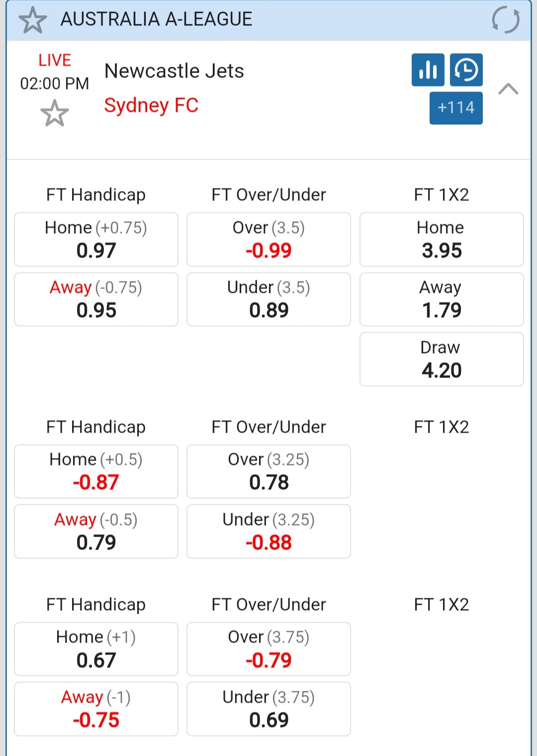Open the +114 more markets button

tap(456, 108)
